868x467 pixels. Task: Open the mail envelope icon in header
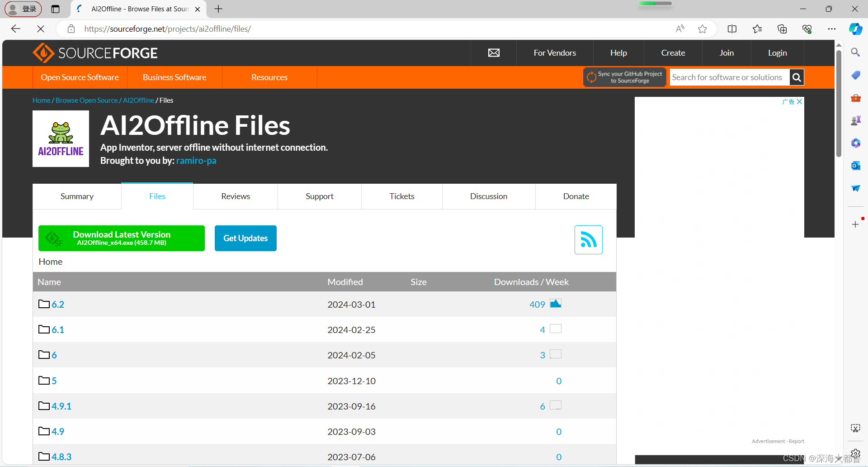coord(494,53)
